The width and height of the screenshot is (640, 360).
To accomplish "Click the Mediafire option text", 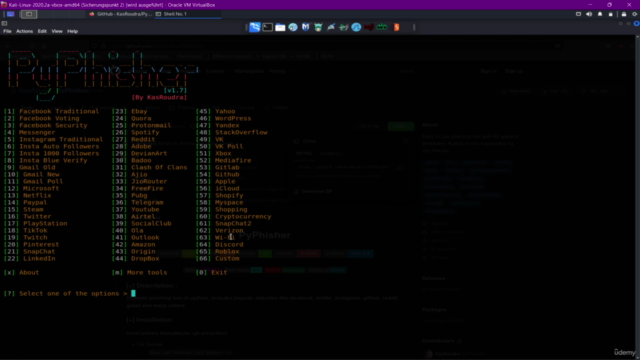I will click(x=233, y=160).
